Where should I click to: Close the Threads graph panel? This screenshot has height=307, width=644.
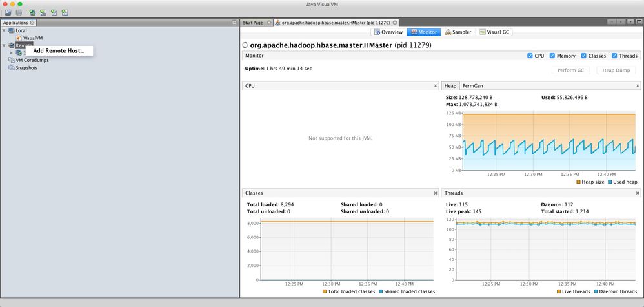tap(638, 193)
